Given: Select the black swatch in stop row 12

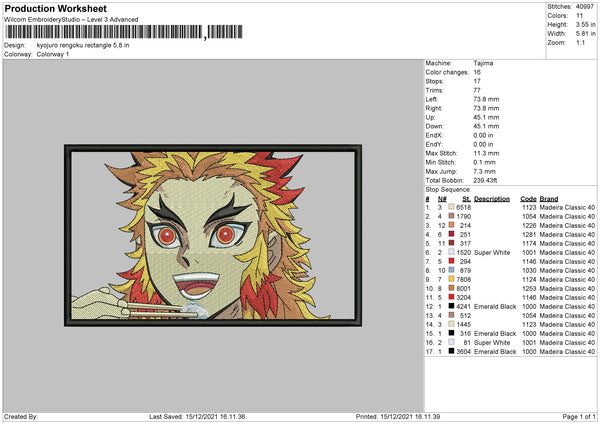Looking at the screenshot, I should (451, 306).
